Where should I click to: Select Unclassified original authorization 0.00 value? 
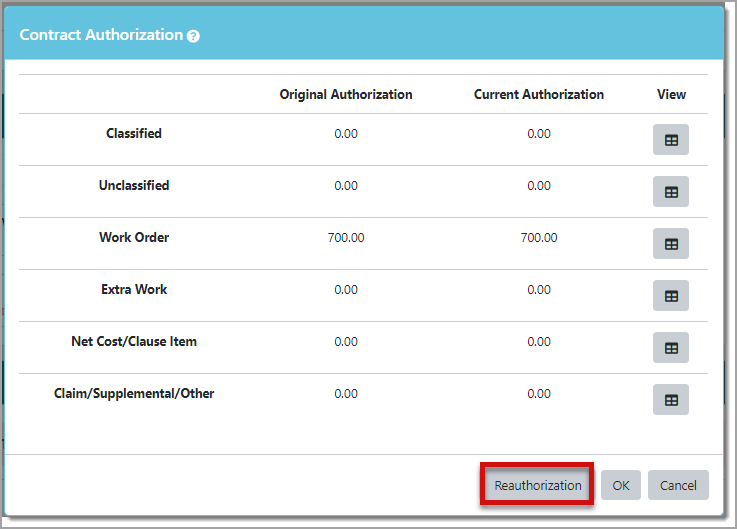pyautogui.click(x=346, y=186)
